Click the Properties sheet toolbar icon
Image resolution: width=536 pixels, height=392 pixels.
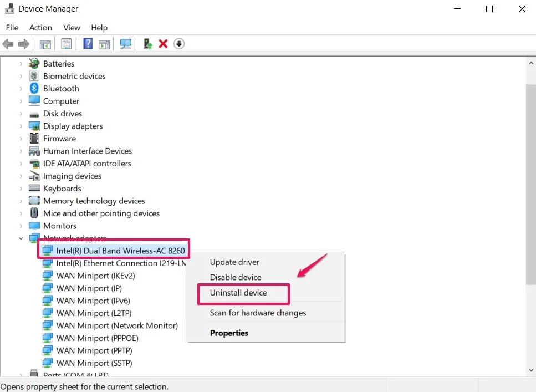(x=67, y=44)
